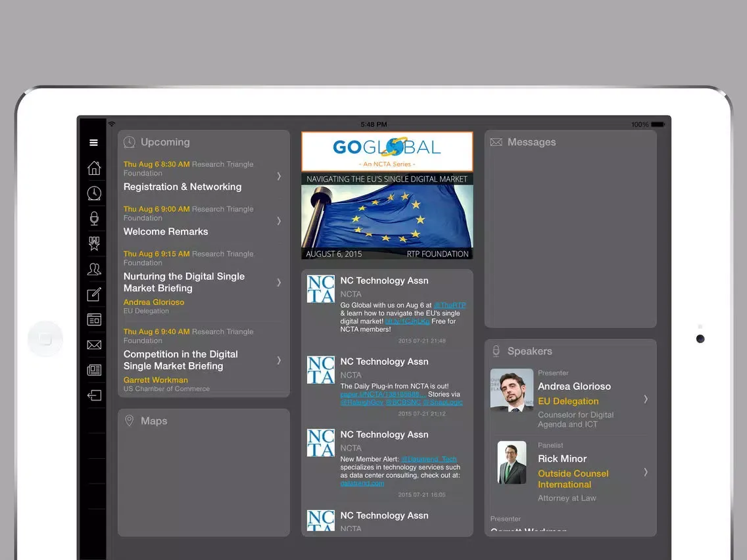The image size is (747, 560).
Task: Click NCTA logo on Daily Plug-in tweet
Action: coord(320,370)
